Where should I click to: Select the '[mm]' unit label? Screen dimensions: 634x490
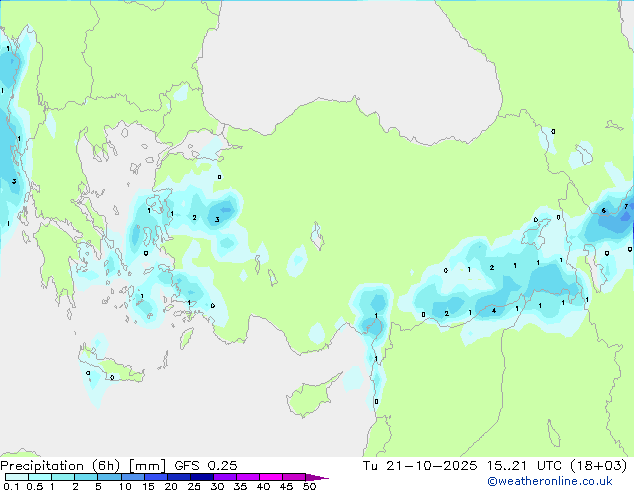147,466
